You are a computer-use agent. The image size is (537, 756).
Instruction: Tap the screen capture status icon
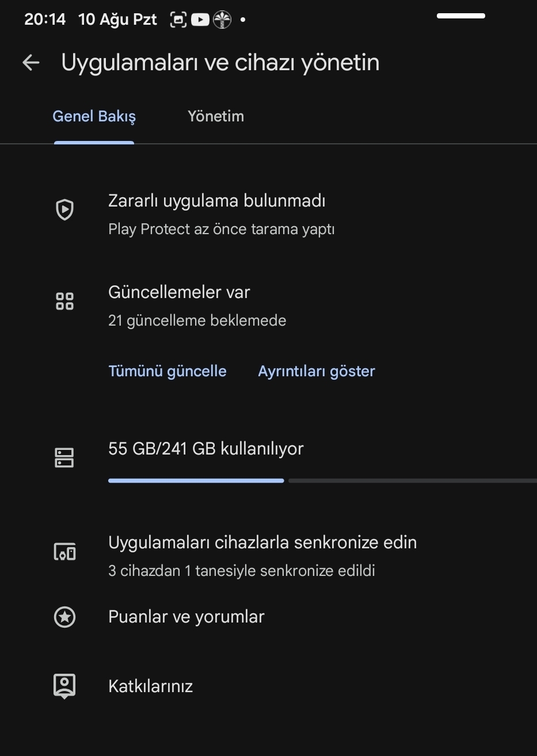[x=178, y=20]
